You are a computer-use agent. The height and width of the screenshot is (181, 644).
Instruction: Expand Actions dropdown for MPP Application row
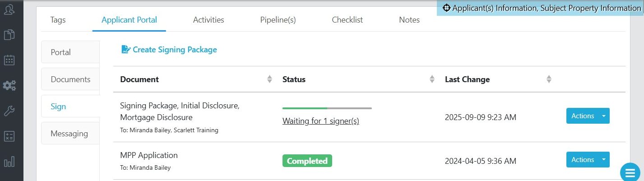(604, 160)
